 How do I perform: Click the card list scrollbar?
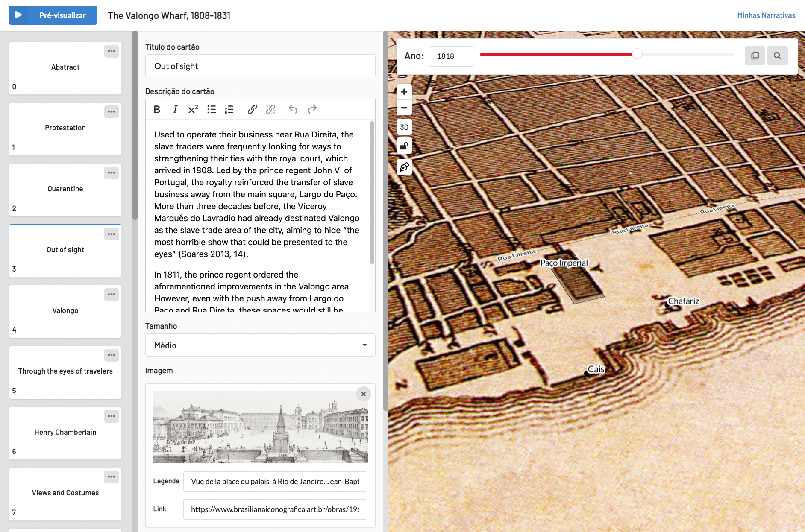point(135,126)
